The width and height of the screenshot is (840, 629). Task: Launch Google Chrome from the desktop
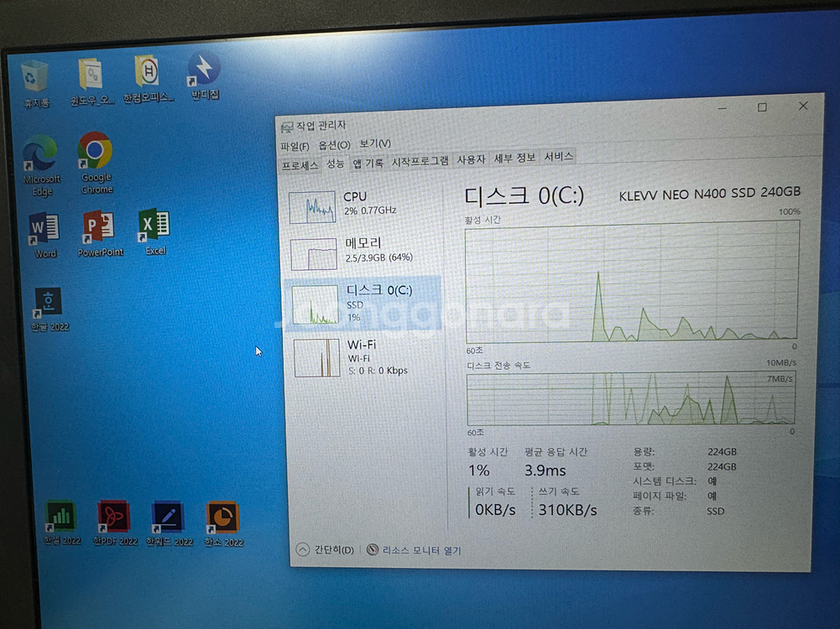pyautogui.click(x=96, y=153)
